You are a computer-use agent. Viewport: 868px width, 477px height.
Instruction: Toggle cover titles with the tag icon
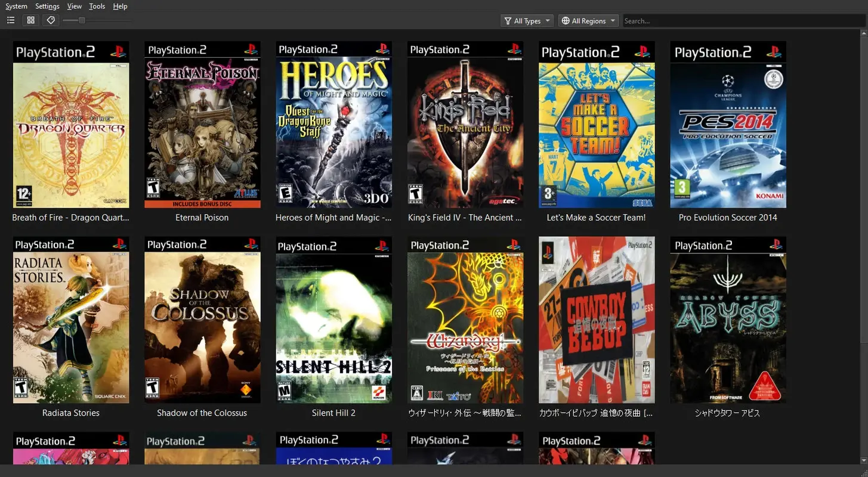click(x=51, y=20)
